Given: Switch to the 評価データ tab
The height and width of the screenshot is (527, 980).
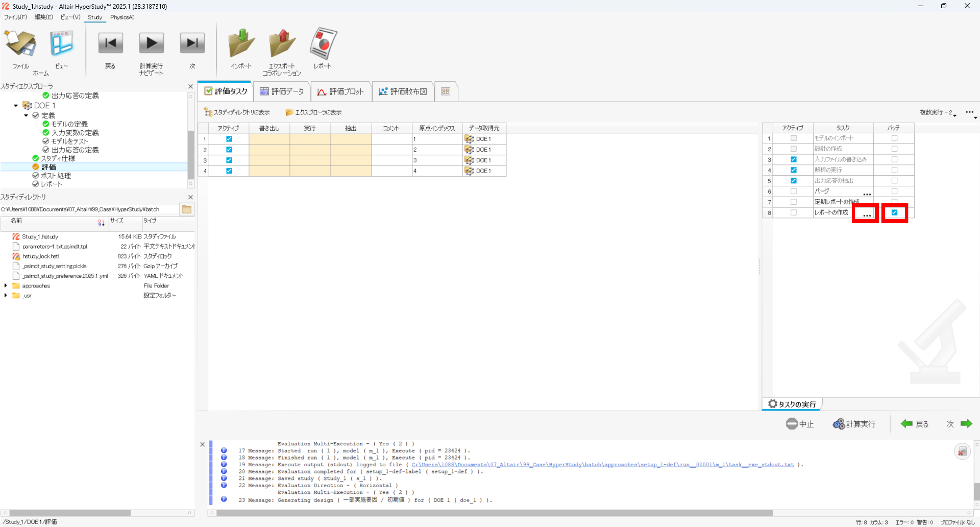Looking at the screenshot, I should tap(282, 91).
